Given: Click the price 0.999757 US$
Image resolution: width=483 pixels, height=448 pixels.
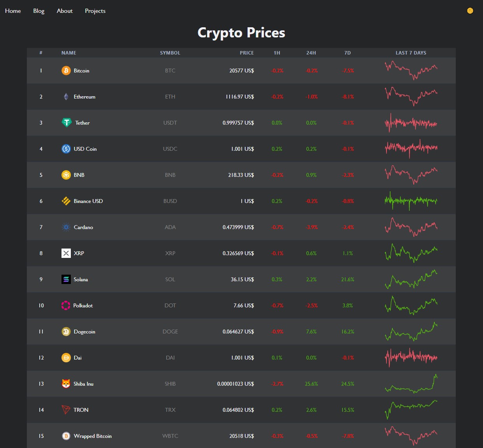Looking at the screenshot, I should tap(238, 123).
